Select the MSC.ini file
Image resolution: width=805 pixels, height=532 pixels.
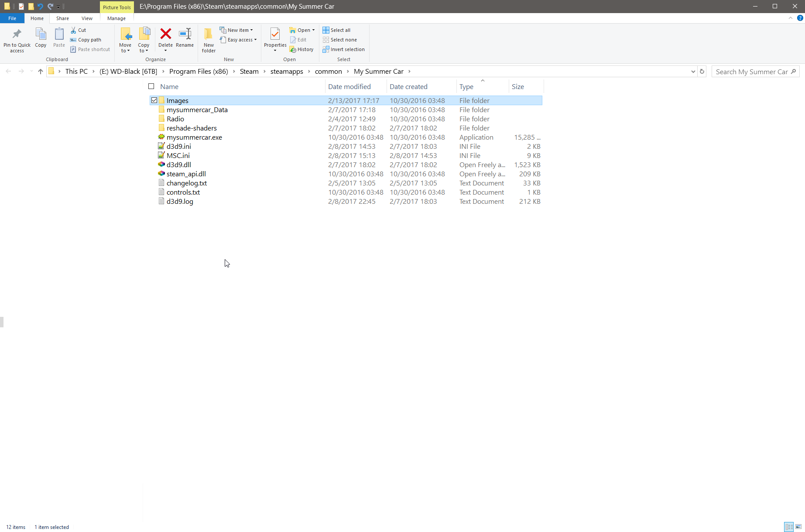tap(178, 155)
